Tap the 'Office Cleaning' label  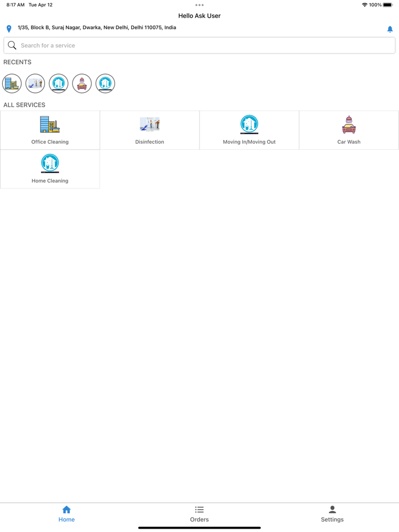point(50,142)
